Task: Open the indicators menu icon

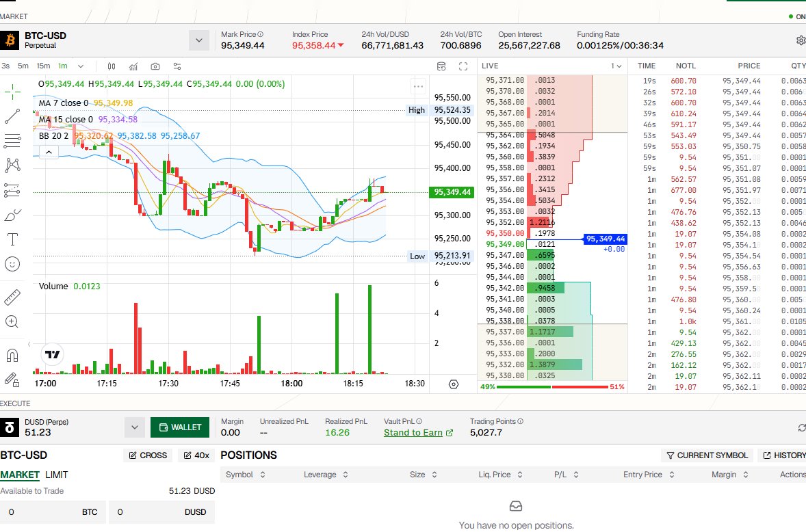Action: tap(133, 66)
